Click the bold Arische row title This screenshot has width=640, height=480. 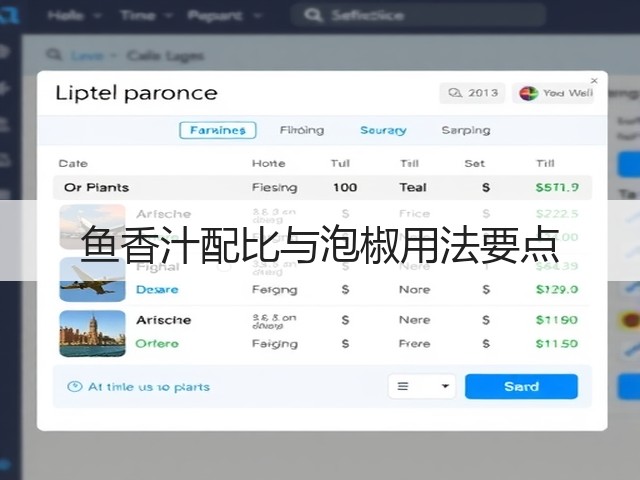click(164, 320)
